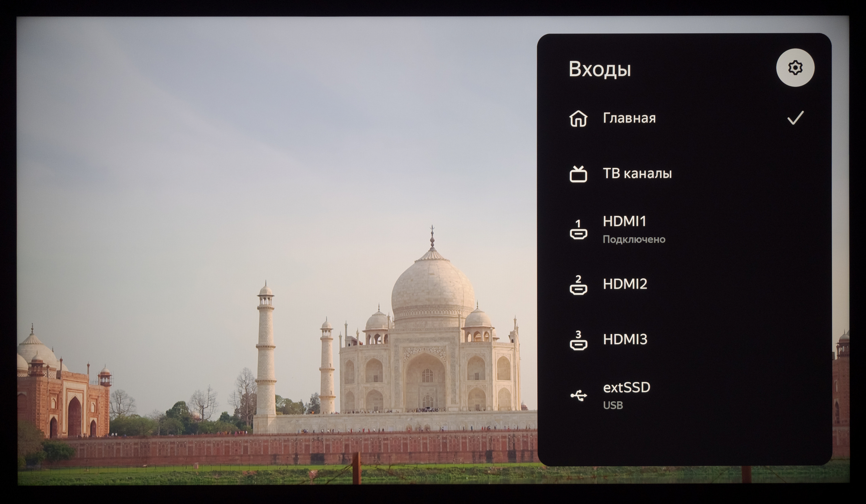Switch source to HDMI3
The width and height of the screenshot is (866, 504).
[x=625, y=339]
